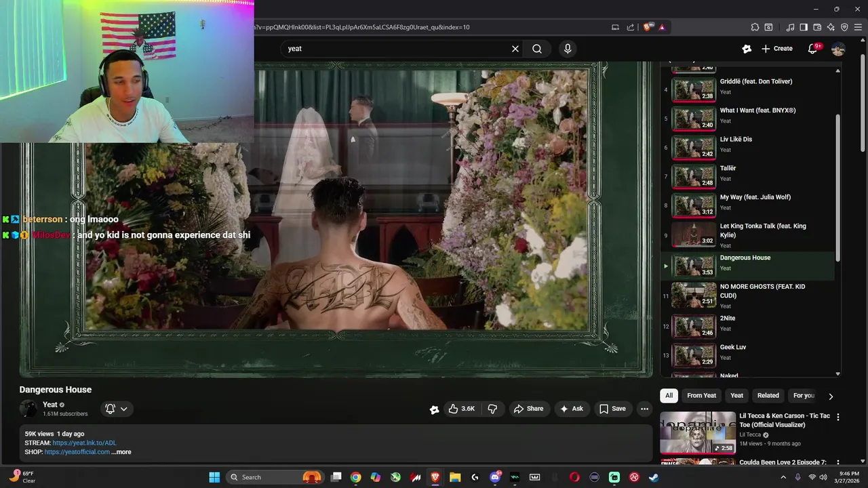
Task: Play 2Nite from playlist
Action: [749, 325]
